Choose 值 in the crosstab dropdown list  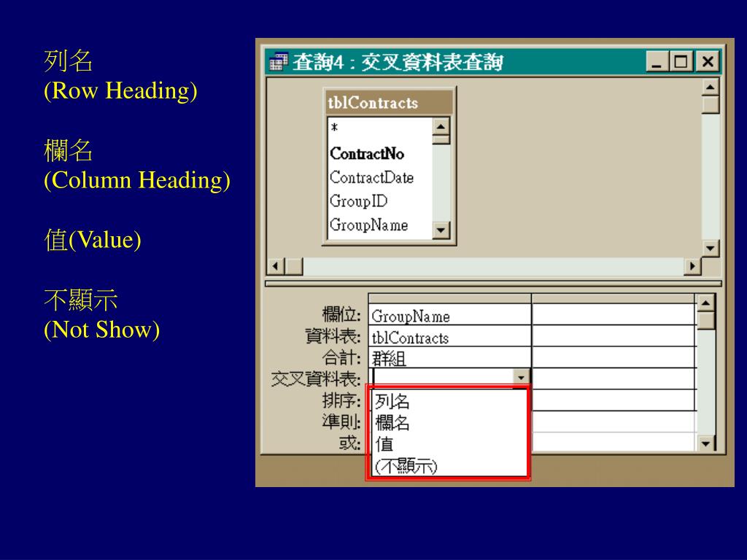tap(449, 444)
